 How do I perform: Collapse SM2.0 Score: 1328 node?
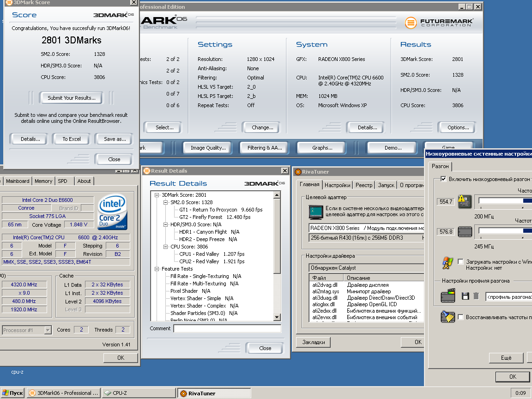tap(166, 202)
